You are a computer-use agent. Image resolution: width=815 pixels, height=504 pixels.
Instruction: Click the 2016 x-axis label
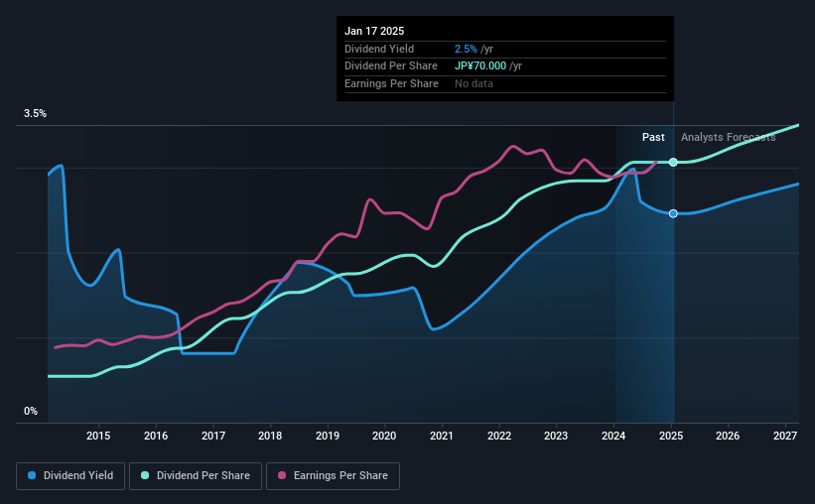(156, 436)
